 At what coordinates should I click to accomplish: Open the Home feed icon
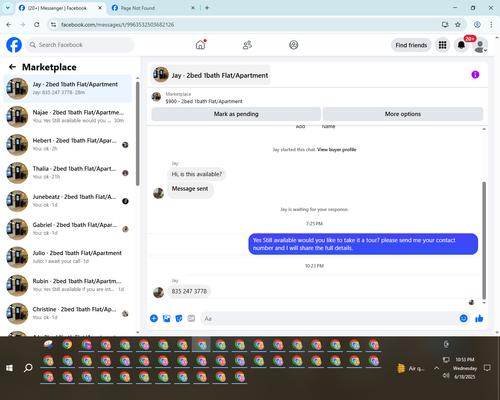tap(200, 45)
